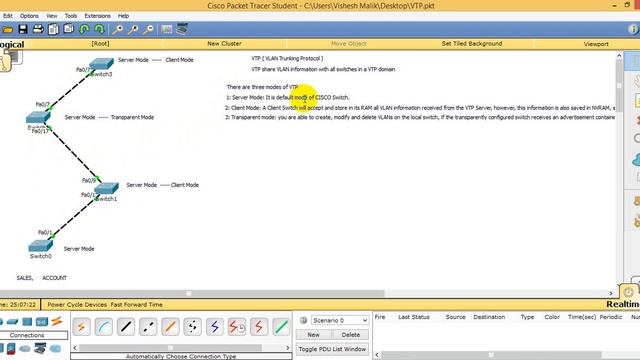The image size is (640, 360).
Task: Select the light blue Console cable
Action: pyautogui.click(x=104, y=327)
